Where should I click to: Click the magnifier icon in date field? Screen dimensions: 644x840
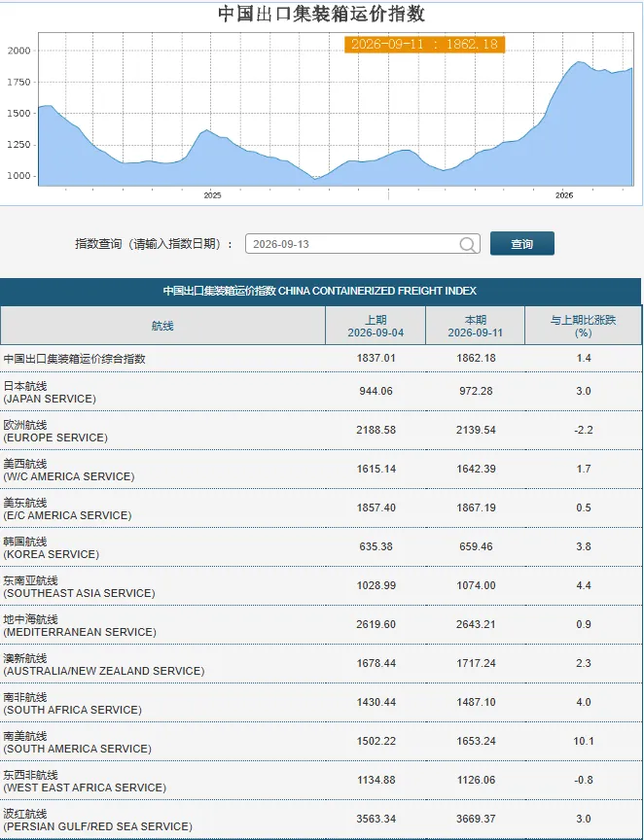(x=468, y=244)
